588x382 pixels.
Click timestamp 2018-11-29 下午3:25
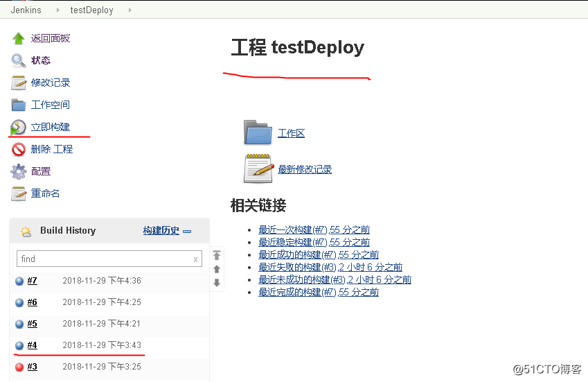click(102, 367)
